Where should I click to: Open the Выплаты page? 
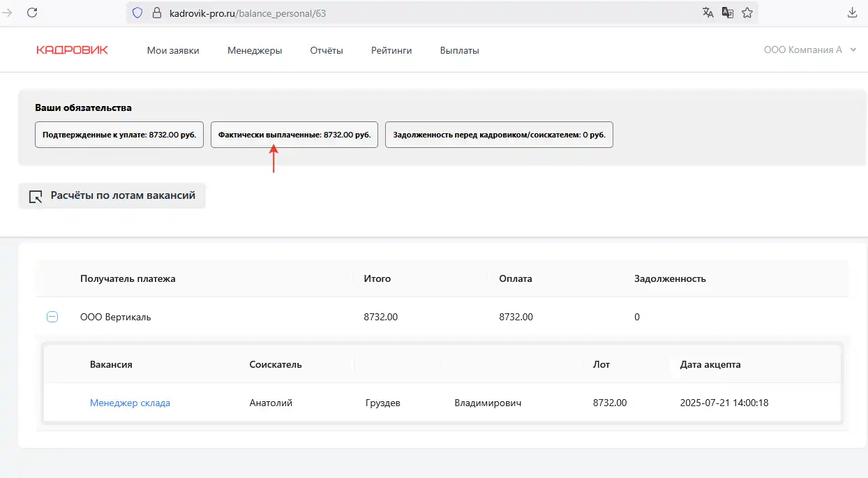459,50
